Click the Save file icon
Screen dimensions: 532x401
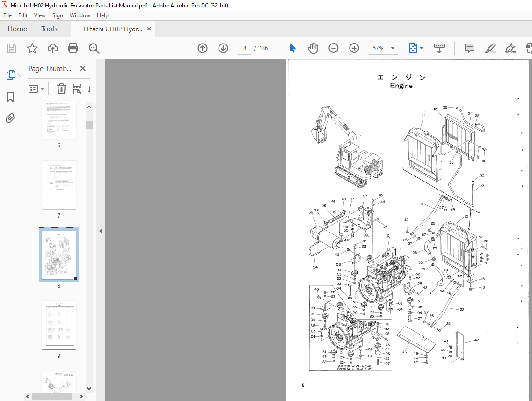point(11,48)
